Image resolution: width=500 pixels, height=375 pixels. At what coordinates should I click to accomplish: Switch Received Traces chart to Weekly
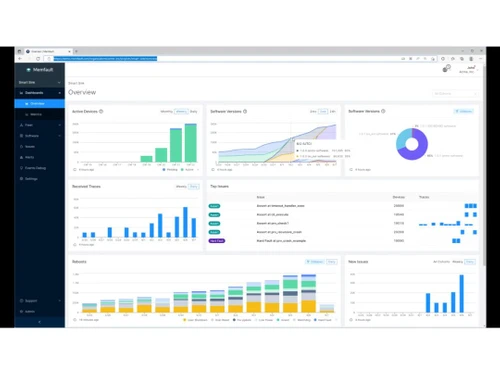[181, 186]
